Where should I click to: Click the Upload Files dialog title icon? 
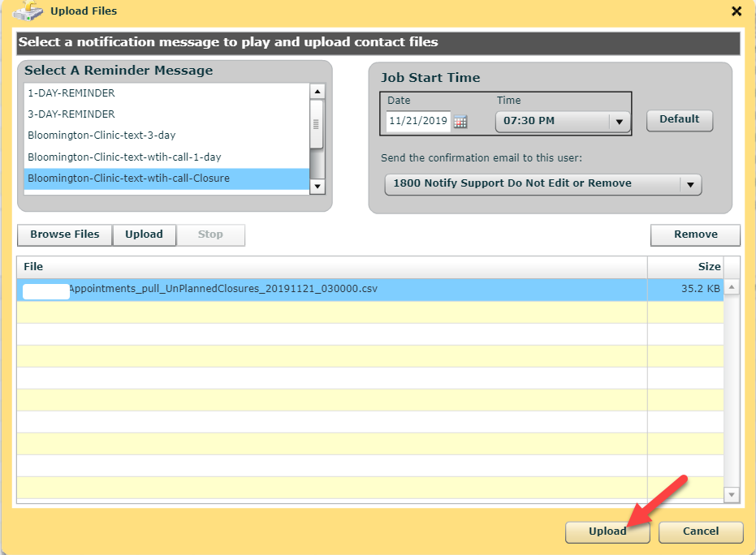pyautogui.click(x=28, y=11)
